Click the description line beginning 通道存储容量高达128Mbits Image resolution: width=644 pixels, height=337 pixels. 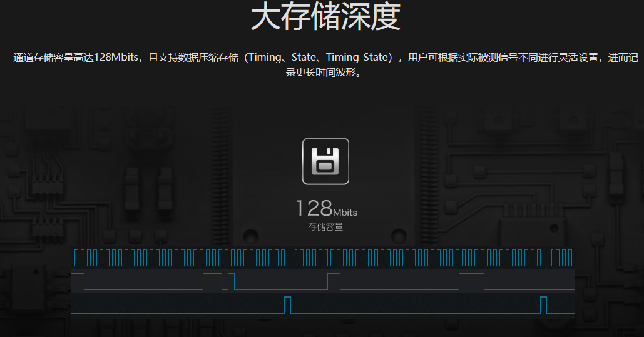pos(325,57)
